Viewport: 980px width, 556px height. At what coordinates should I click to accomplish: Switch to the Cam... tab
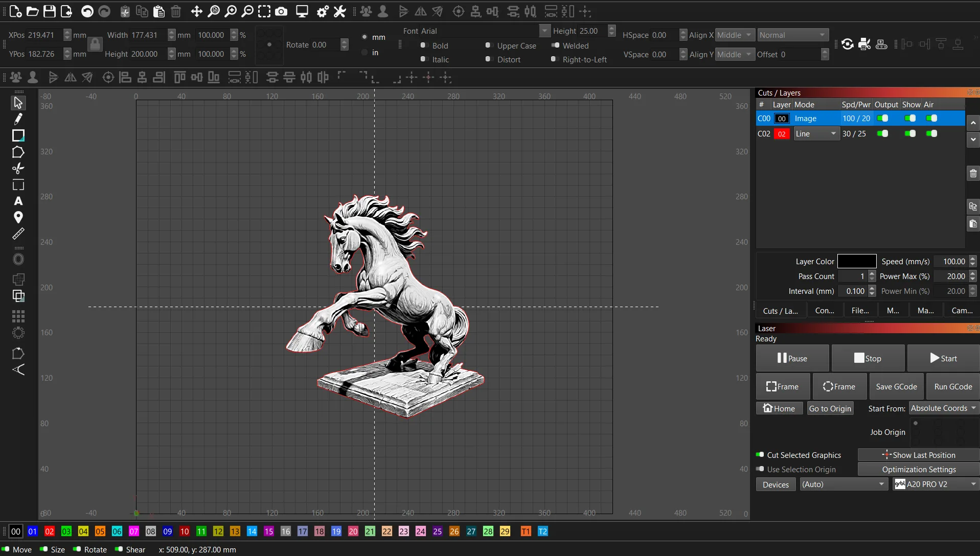click(x=962, y=311)
